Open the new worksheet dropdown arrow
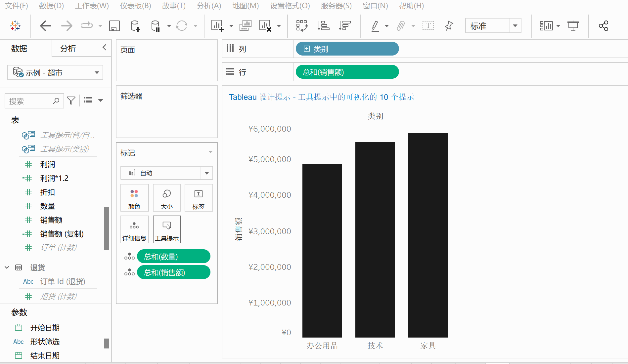Screen dimensions: 628x364 pos(231,26)
